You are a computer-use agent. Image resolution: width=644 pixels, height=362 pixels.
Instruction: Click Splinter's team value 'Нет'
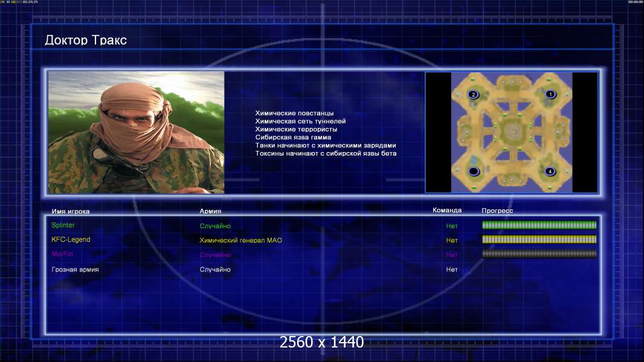(x=452, y=226)
